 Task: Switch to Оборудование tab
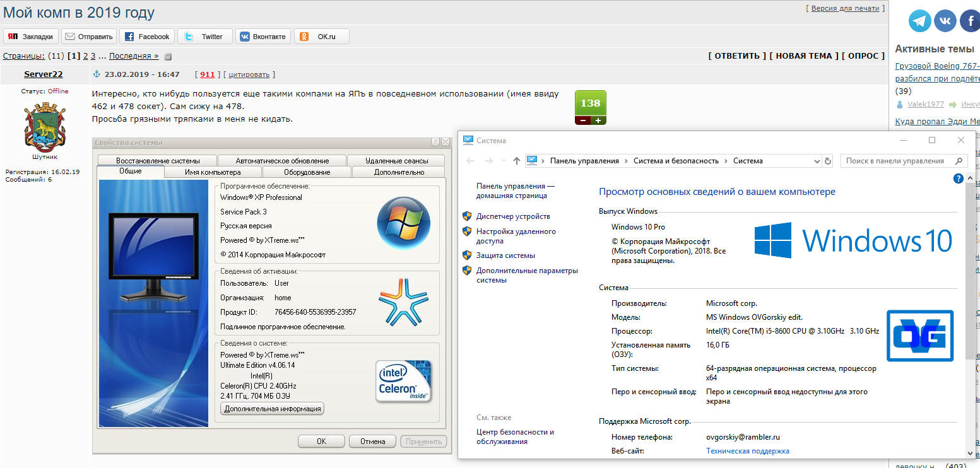point(307,172)
